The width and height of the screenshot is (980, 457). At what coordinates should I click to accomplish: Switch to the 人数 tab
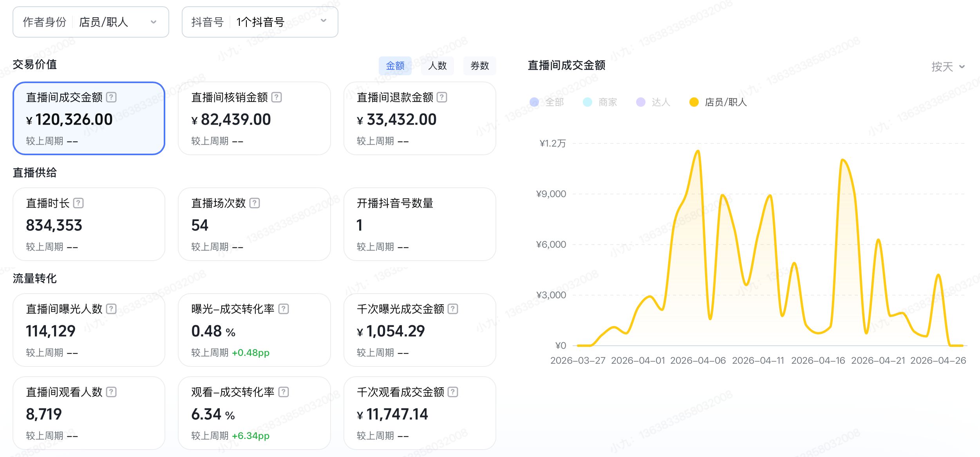(437, 66)
